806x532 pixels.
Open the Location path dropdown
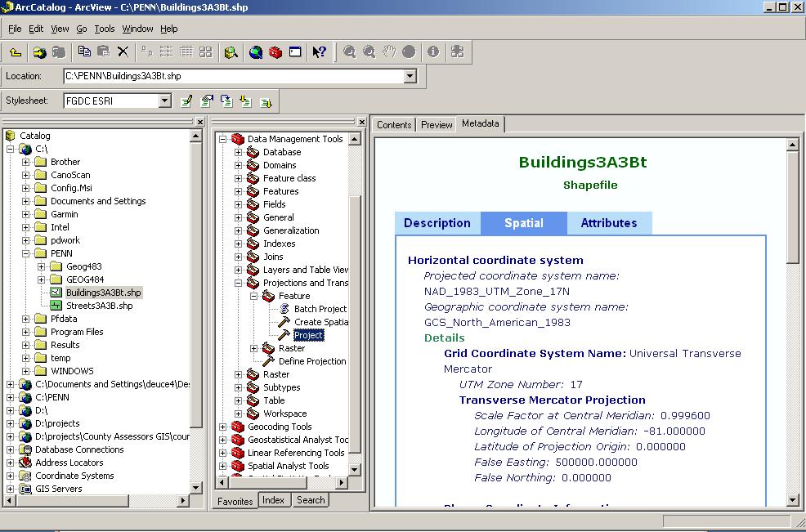click(x=410, y=76)
